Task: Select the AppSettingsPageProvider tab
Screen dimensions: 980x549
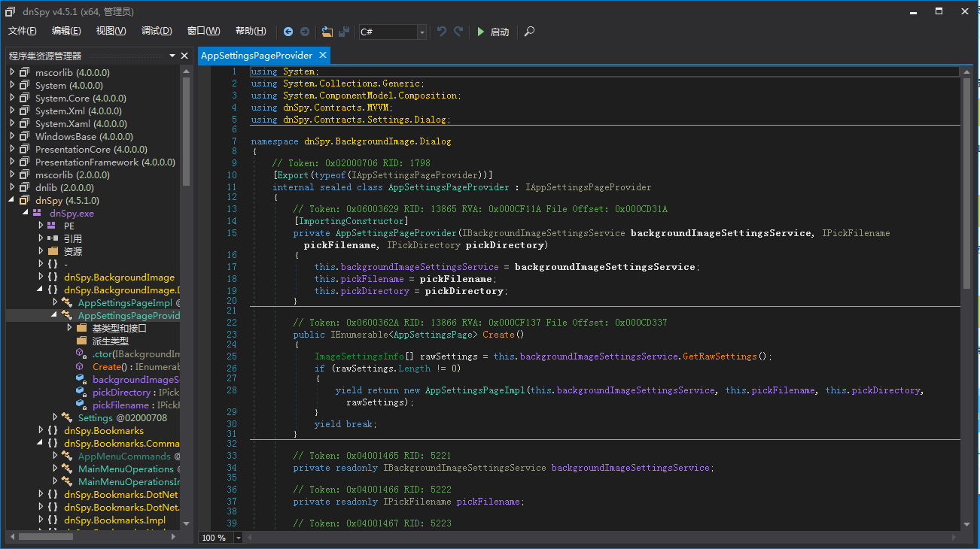Action: coord(257,56)
